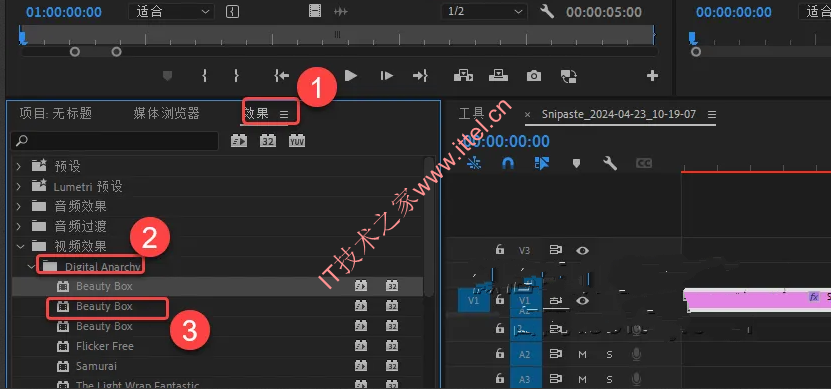The width and height of the screenshot is (831, 389).
Task: Go to In point in source monitor
Action: 281,76
